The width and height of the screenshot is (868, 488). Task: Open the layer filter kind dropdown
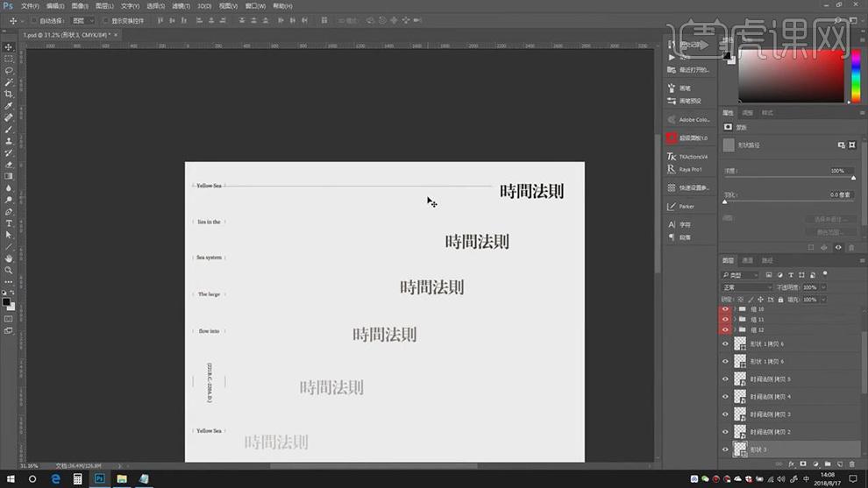tap(740, 275)
